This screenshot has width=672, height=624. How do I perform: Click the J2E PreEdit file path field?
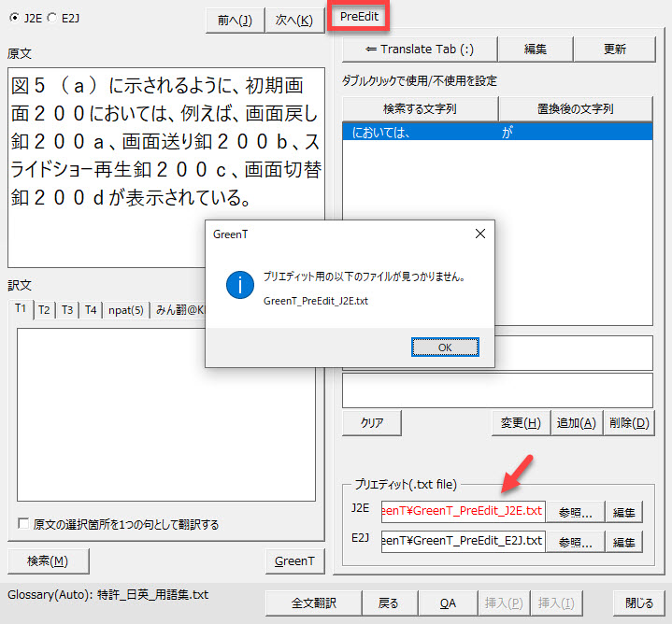[x=463, y=510]
